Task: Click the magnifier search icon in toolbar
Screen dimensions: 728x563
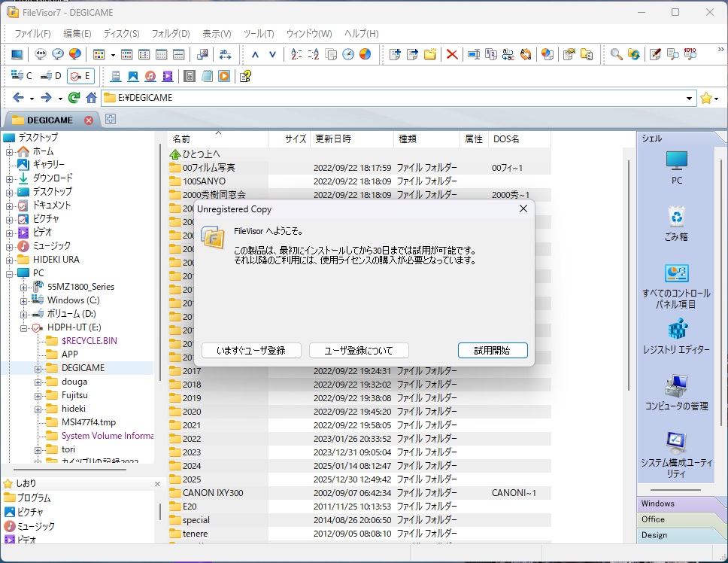Action: pyautogui.click(x=616, y=54)
